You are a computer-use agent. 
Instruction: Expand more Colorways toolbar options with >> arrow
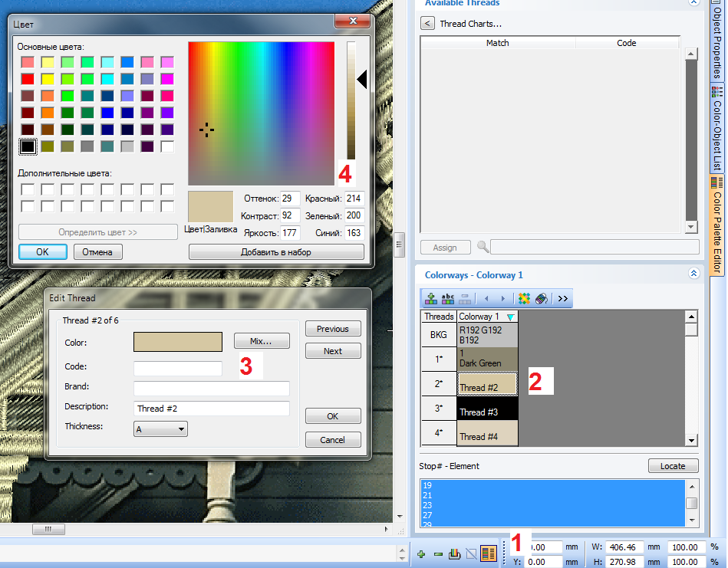562,299
